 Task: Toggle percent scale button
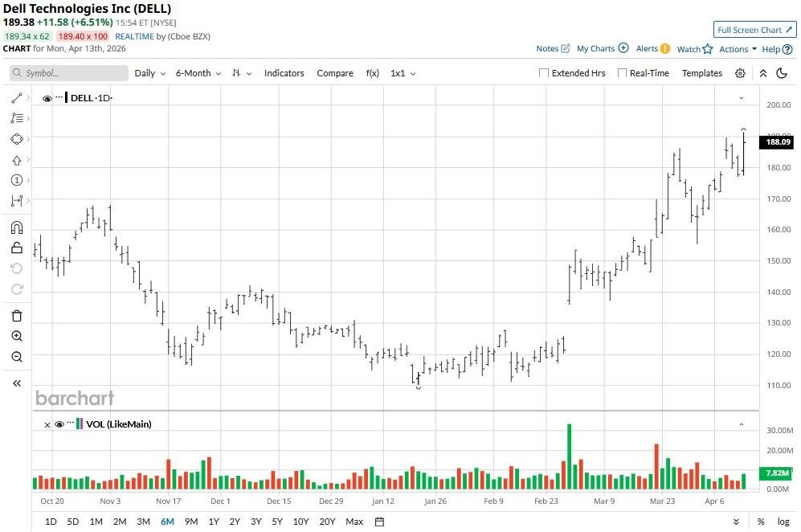pyautogui.click(x=761, y=522)
